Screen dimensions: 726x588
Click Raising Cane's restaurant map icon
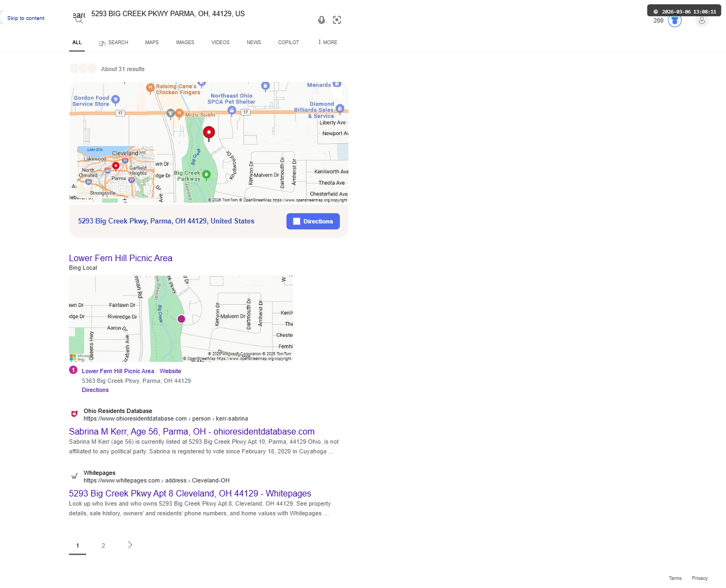pos(150,88)
